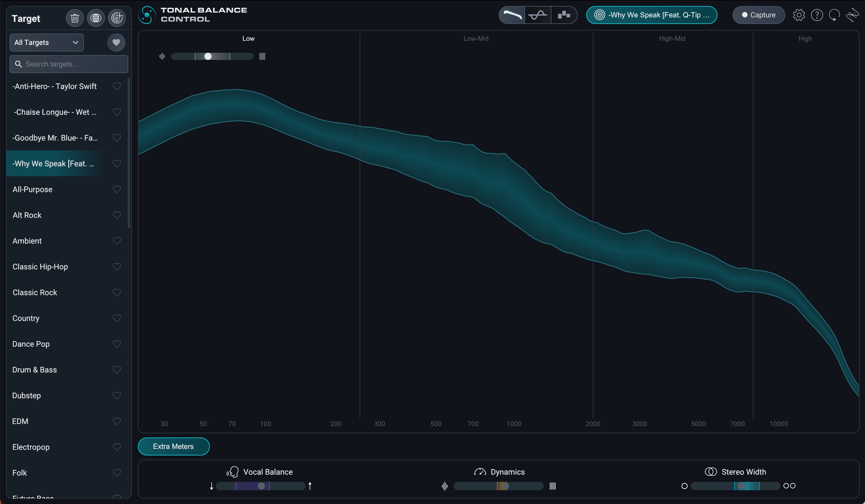This screenshot has width=865, height=504.
Task: Select the Dance Pop target
Action: 31,344
